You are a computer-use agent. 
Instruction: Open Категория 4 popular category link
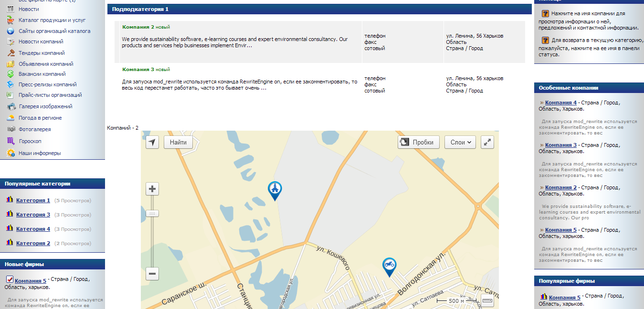pyautogui.click(x=33, y=229)
